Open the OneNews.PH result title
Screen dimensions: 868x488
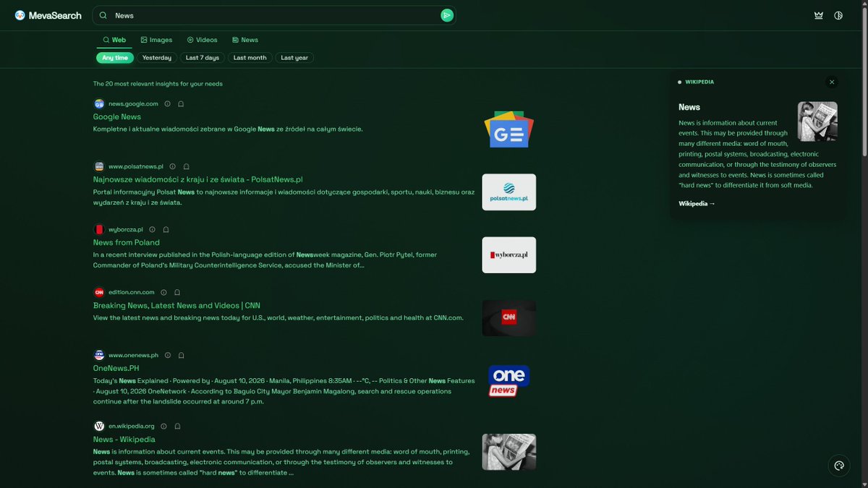click(x=116, y=368)
